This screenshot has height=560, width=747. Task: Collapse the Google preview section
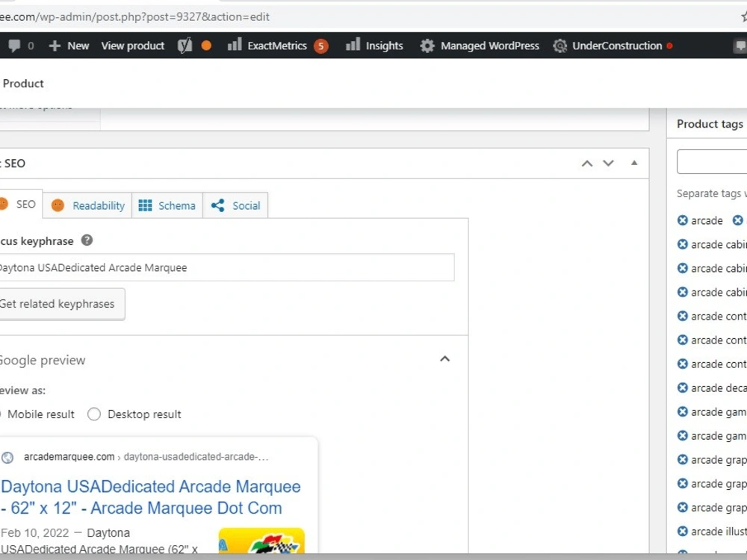click(444, 359)
